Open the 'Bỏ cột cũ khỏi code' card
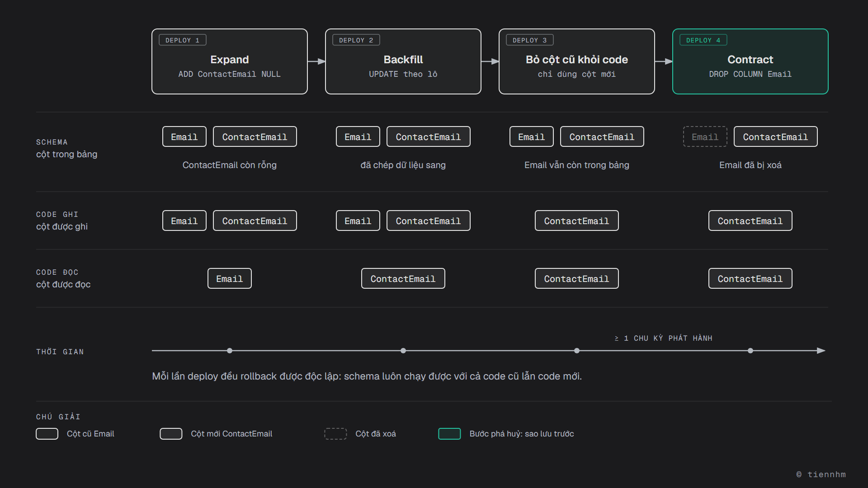The width and height of the screenshot is (868, 488). pyautogui.click(x=577, y=61)
